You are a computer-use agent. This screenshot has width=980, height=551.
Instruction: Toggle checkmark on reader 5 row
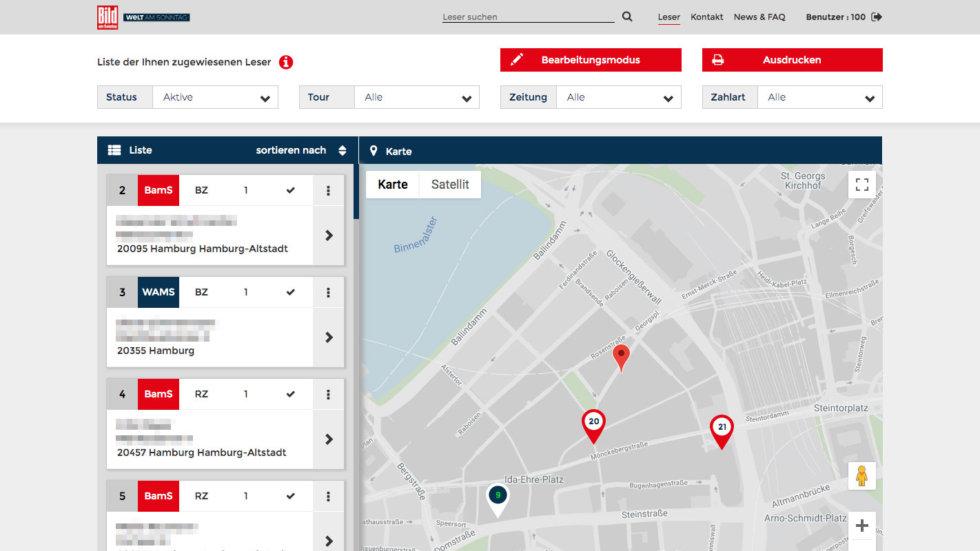[x=290, y=497]
